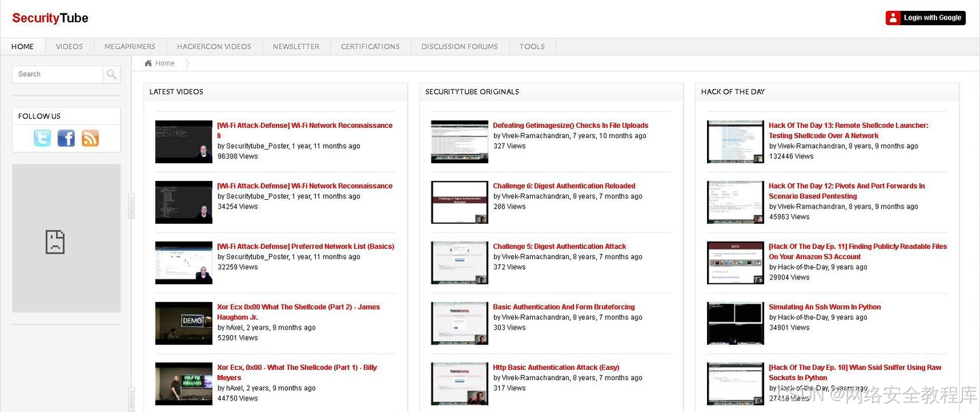This screenshot has width=980, height=412.
Task: Click the SecurityTube logo
Action: (x=50, y=18)
